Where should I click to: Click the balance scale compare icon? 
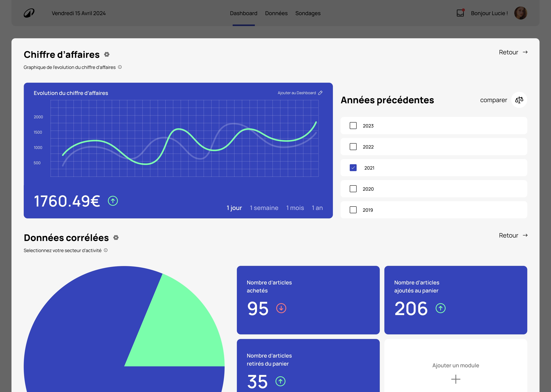pos(519,100)
